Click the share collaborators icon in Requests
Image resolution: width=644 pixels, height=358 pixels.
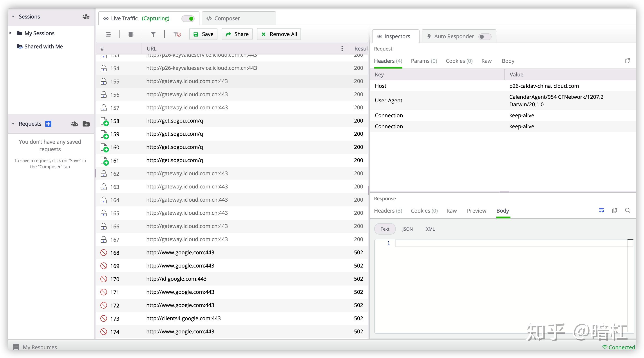(74, 124)
